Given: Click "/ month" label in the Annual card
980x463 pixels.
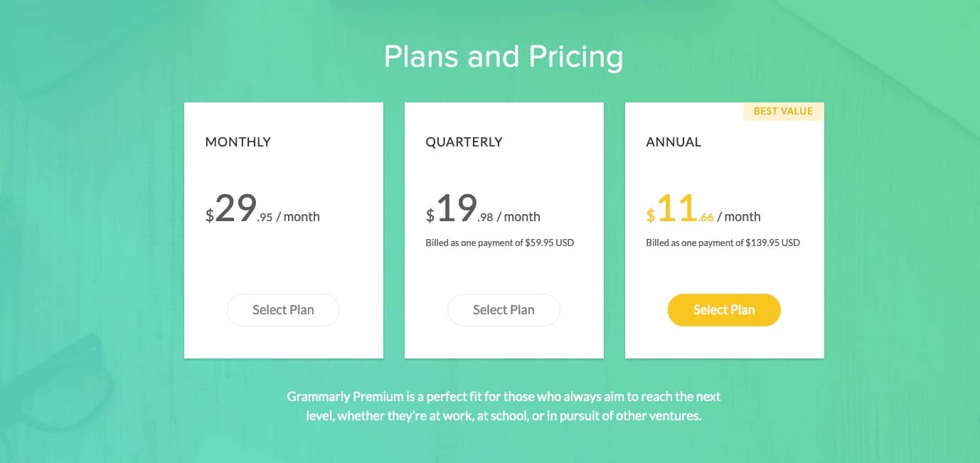Looking at the screenshot, I should [739, 217].
